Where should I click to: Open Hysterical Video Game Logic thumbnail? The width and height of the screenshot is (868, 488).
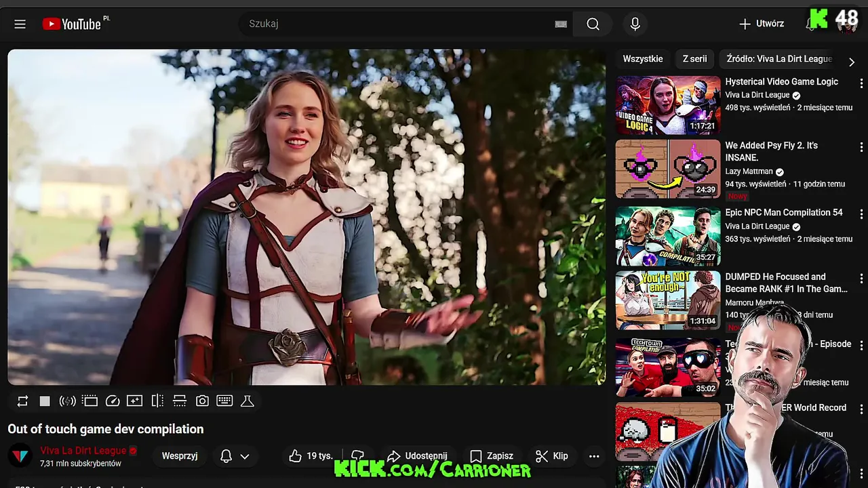click(x=668, y=105)
